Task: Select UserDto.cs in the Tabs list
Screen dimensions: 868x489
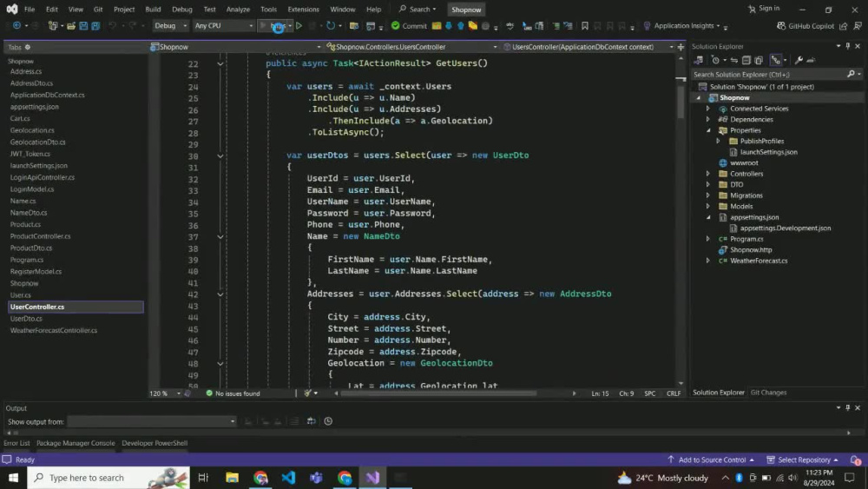Action: tap(26, 319)
